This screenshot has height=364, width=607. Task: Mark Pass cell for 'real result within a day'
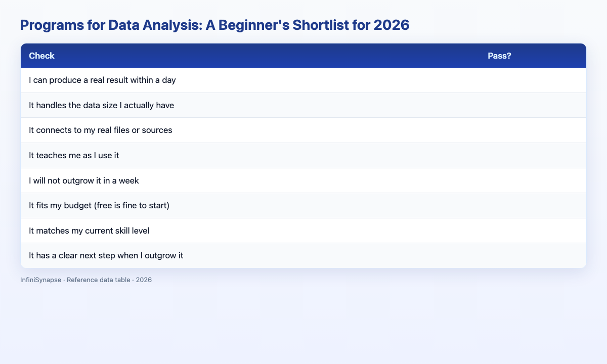point(533,80)
